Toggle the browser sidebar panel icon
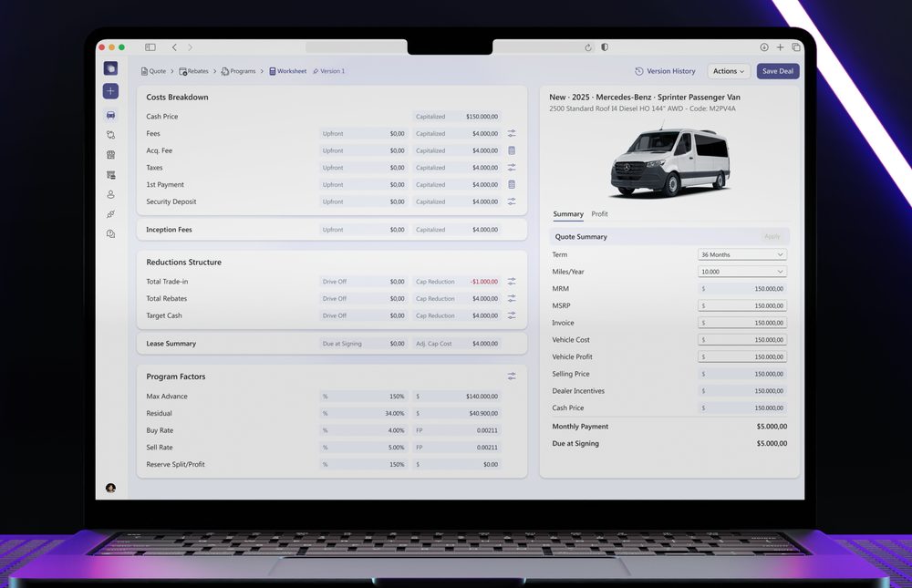 point(150,47)
